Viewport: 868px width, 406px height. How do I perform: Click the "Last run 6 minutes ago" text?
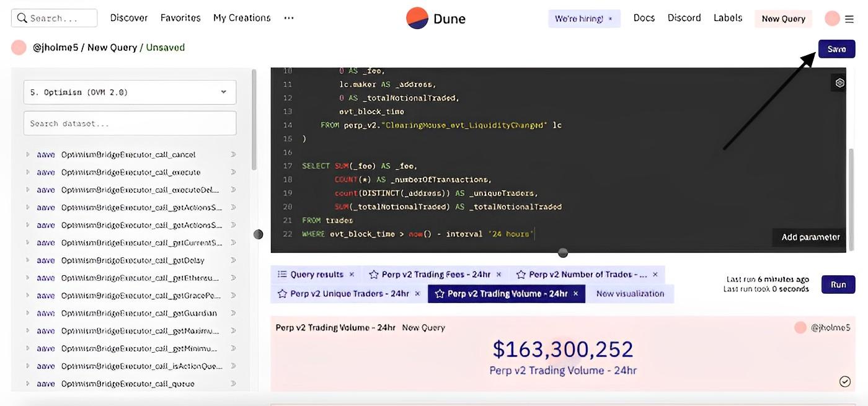(768, 280)
